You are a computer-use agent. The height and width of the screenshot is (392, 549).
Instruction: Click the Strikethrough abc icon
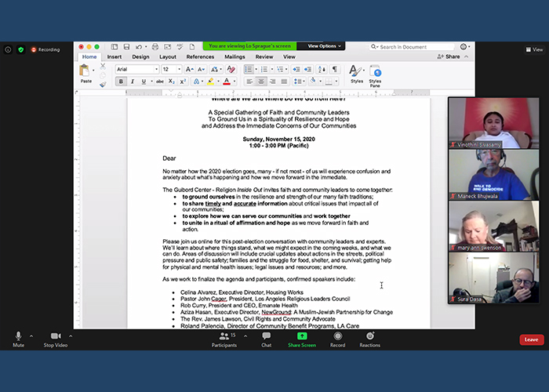pos(160,82)
